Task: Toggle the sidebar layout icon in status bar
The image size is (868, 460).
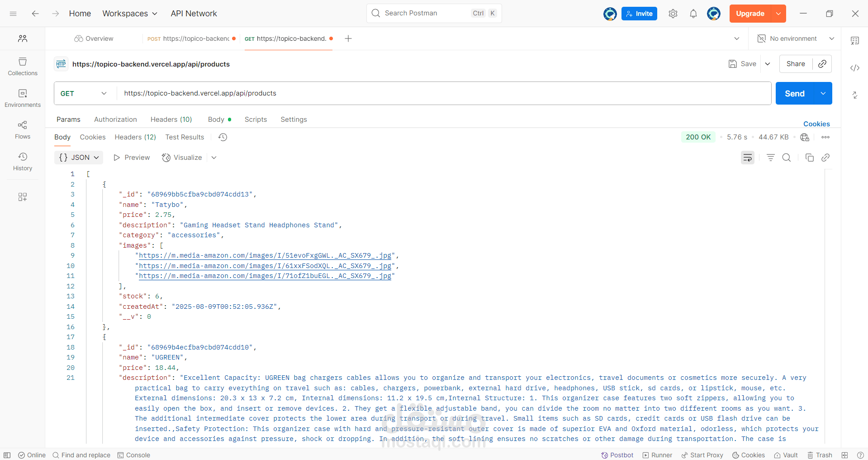Action: click(7, 455)
